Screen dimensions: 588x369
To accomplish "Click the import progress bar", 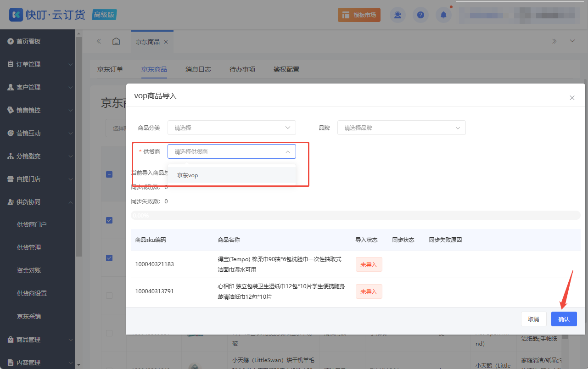I will (x=356, y=215).
